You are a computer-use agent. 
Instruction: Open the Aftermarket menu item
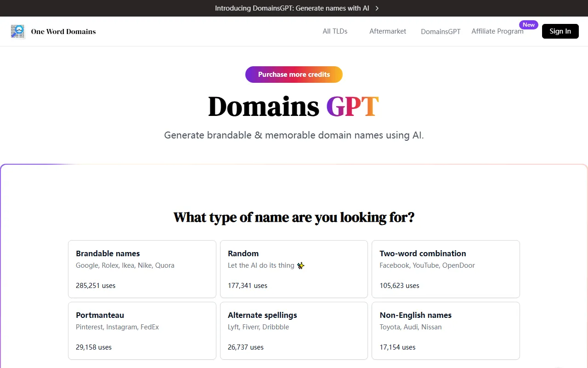click(x=387, y=31)
